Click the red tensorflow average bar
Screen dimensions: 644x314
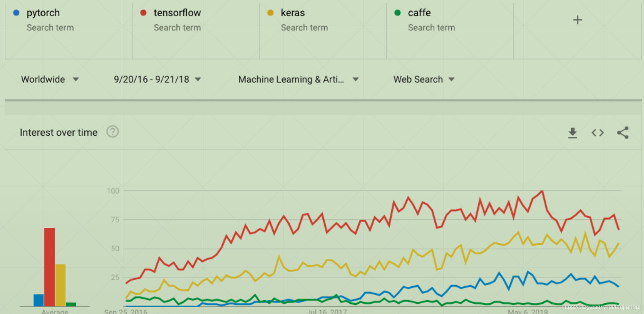pos(49,267)
